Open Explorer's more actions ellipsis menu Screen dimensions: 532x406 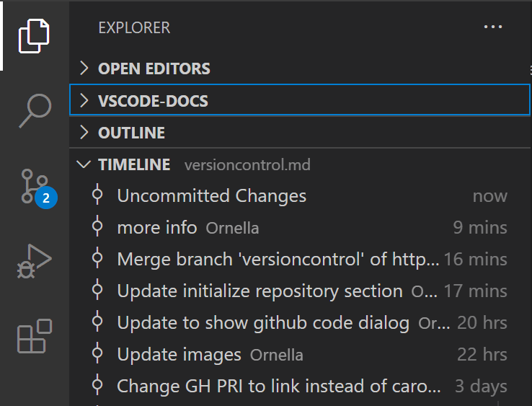493,27
